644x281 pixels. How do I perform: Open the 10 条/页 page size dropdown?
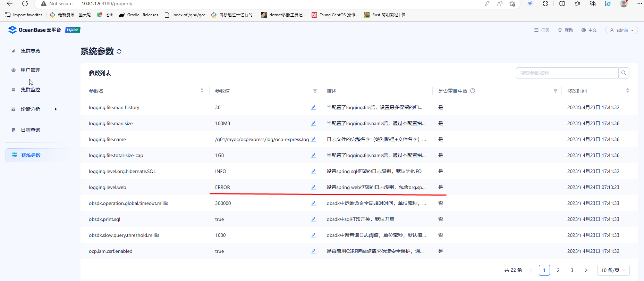point(613,270)
